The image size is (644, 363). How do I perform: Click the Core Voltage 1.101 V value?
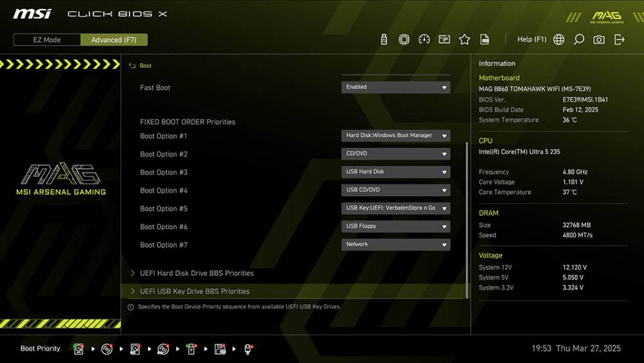pos(573,181)
